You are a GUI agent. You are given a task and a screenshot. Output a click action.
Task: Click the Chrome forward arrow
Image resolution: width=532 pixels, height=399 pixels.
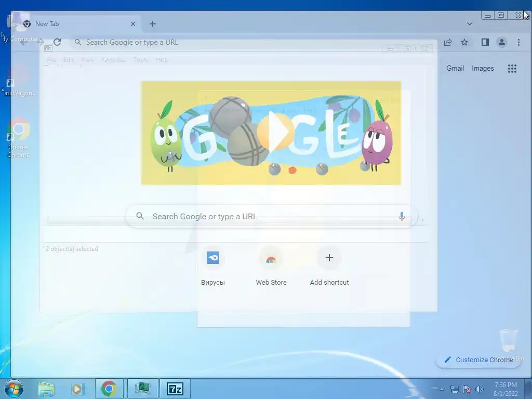pos(41,42)
